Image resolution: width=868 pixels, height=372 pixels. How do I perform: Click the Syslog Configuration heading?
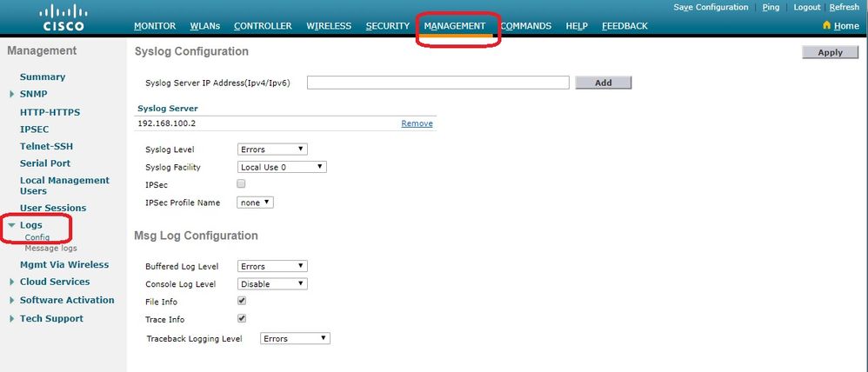[x=191, y=51]
